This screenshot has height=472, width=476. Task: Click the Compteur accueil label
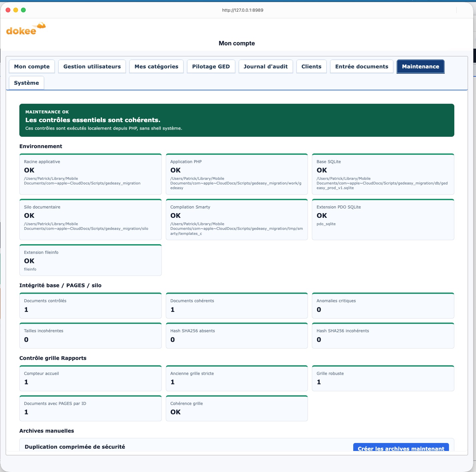pos(41,373)
